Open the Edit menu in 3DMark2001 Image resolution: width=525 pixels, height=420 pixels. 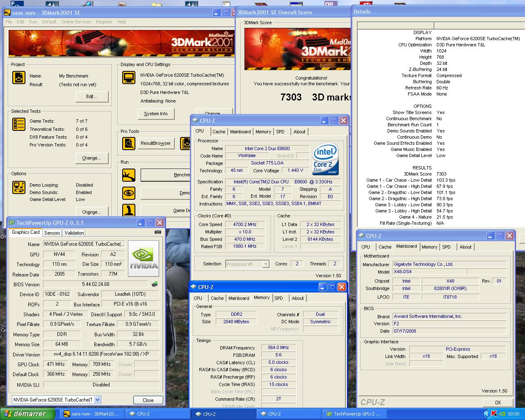click(x=21, y=22)
